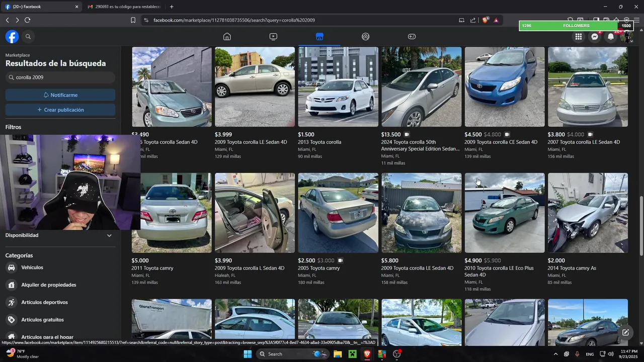Screen dimensions: 644x362
Task: Click the volume icon in system tray
Action: click(x=611, y=354)
